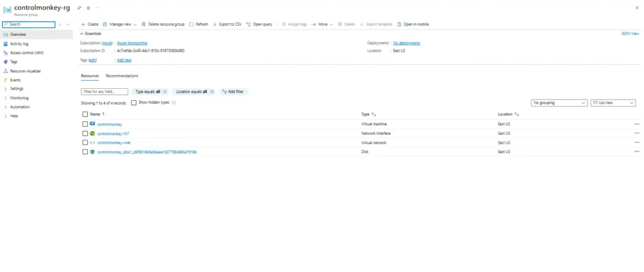Open the ellipsis menu for the Network interface row

click(637, 133)
